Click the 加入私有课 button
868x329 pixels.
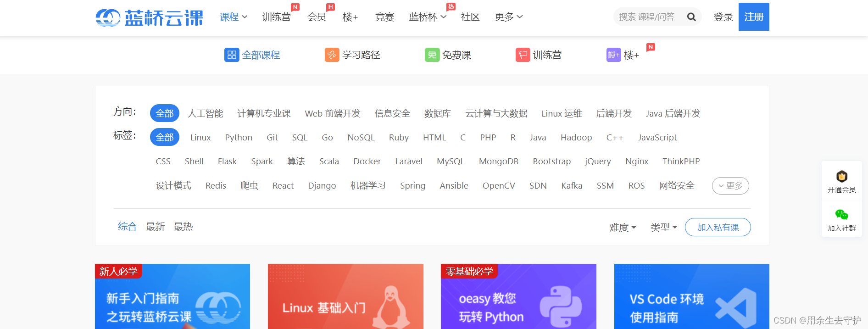pyautogui.click(x=718, y=228)
